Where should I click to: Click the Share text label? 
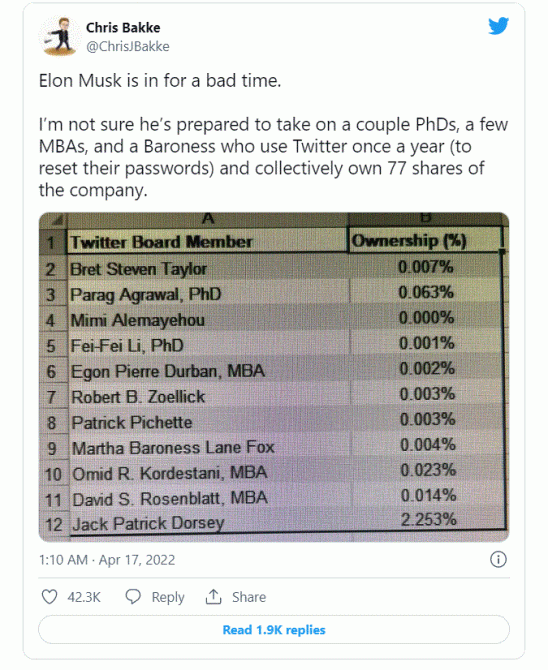click(249, 597)
